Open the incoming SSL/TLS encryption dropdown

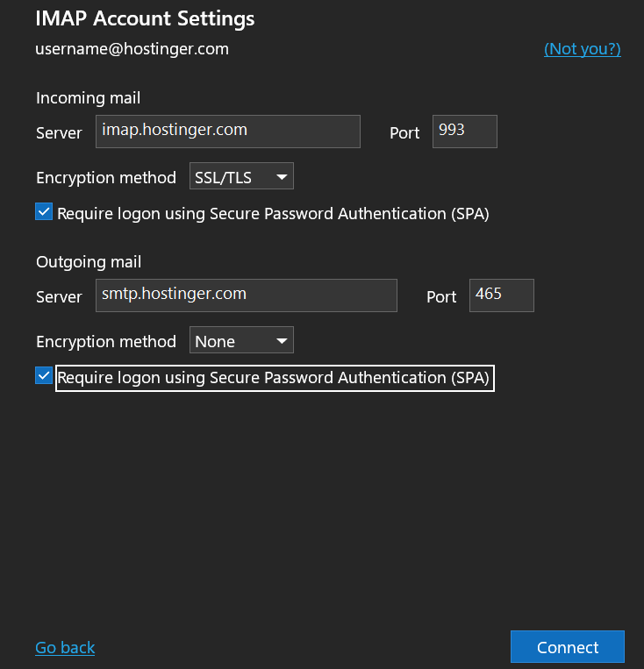[241, 177]
